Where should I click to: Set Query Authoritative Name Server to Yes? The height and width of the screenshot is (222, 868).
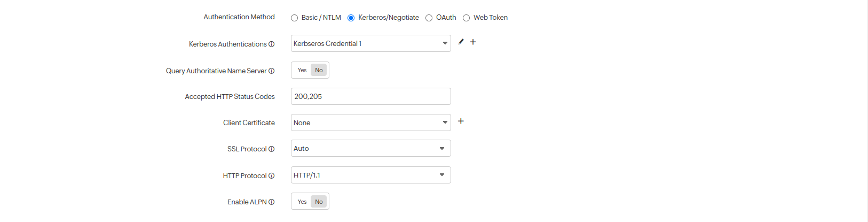pos(302,70)
